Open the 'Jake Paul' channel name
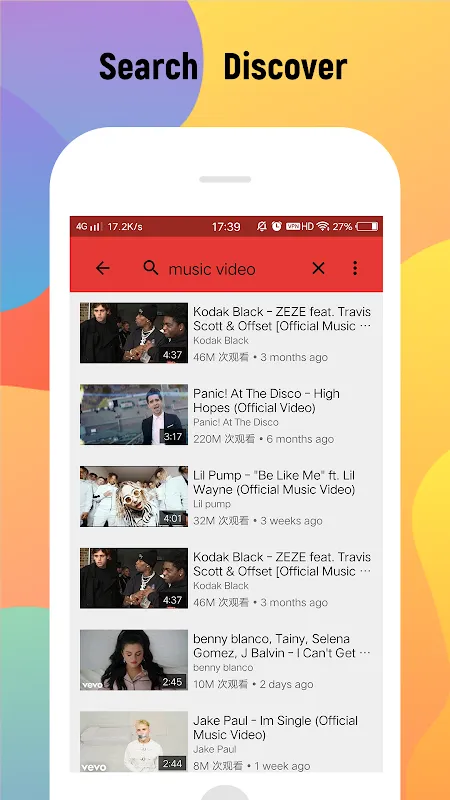The width and height of the screenshot is (450, 800). click(x=214, y=749)
